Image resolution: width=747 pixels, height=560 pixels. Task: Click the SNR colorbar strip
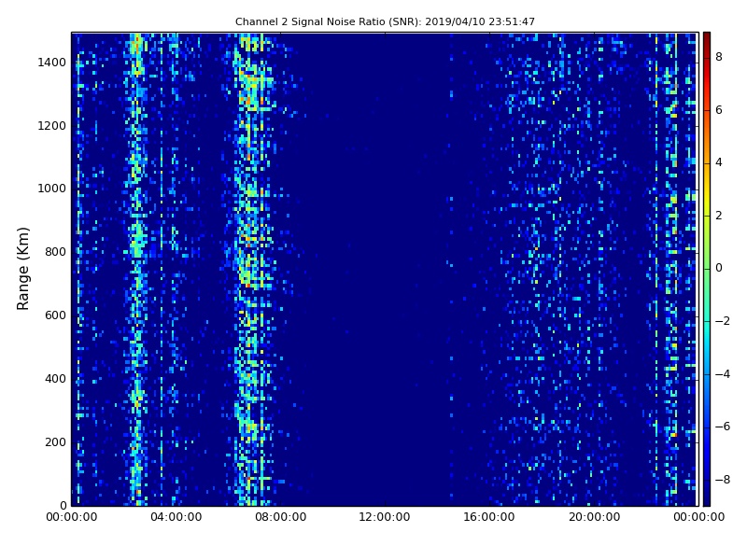707,269
